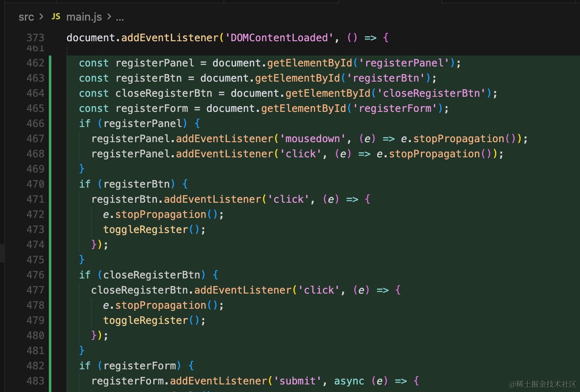The image size is (580, 392).
Task: Click addEventListener in the sticky line 373
Action: (170, 38)
